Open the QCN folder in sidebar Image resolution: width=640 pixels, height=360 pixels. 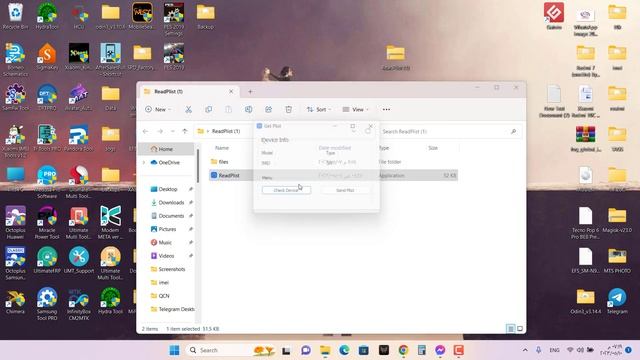[x=164, y=296]
